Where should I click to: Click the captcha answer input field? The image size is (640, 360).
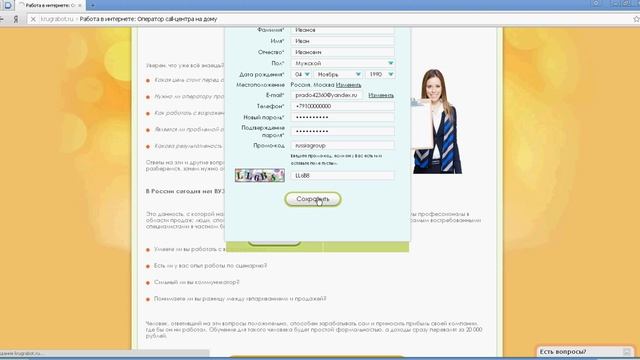(342, 176)
